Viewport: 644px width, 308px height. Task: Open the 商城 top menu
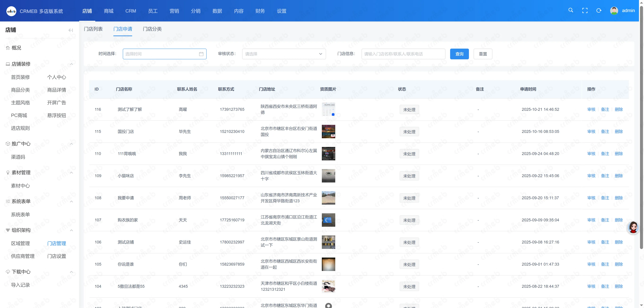109,11
